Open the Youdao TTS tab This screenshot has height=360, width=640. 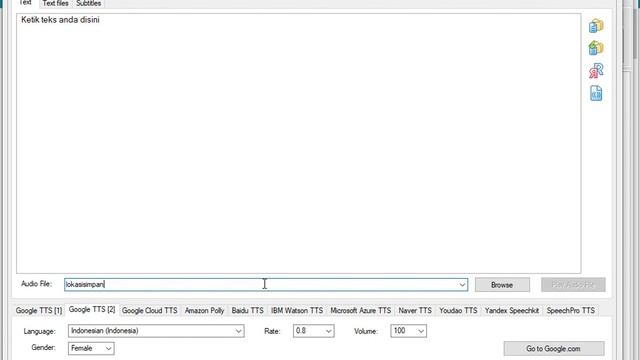point(458,311)
